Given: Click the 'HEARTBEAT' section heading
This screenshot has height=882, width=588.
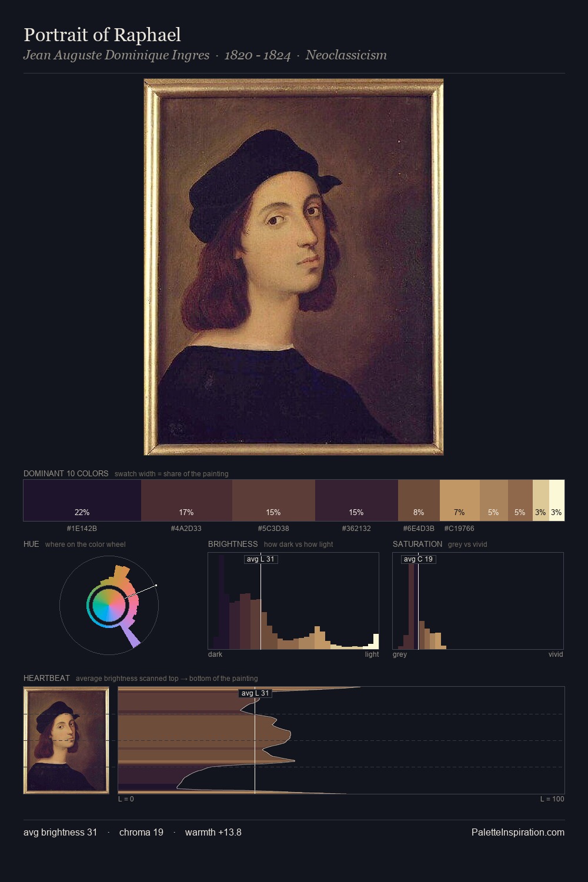Looking at the screenshot, I should tap(46, 678).
